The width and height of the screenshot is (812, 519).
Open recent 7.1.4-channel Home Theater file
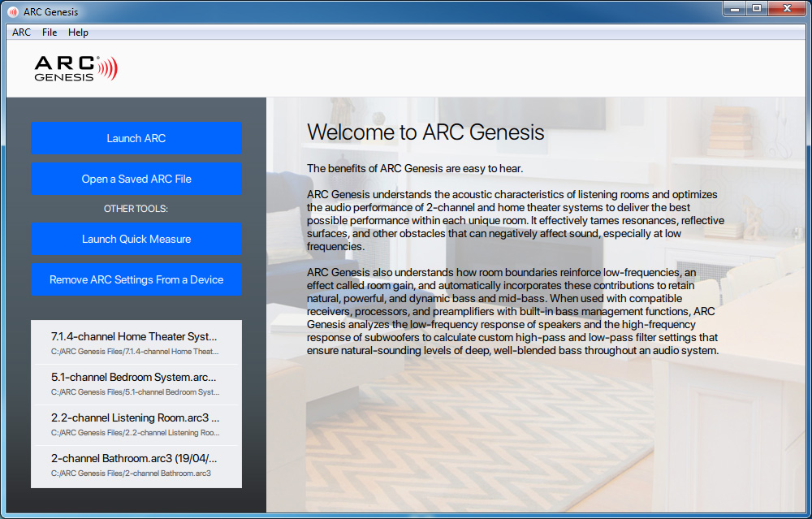(x=136, y=343)
